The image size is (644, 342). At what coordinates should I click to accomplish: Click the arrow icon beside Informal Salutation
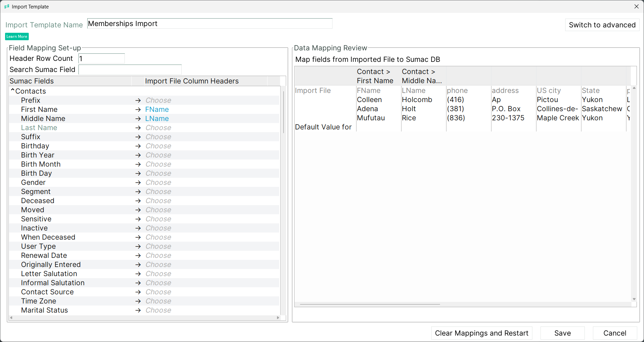click(138, 283)
